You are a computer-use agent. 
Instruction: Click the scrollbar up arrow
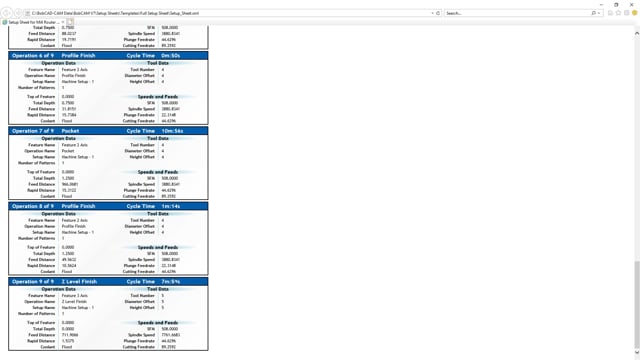click(637, 33)
